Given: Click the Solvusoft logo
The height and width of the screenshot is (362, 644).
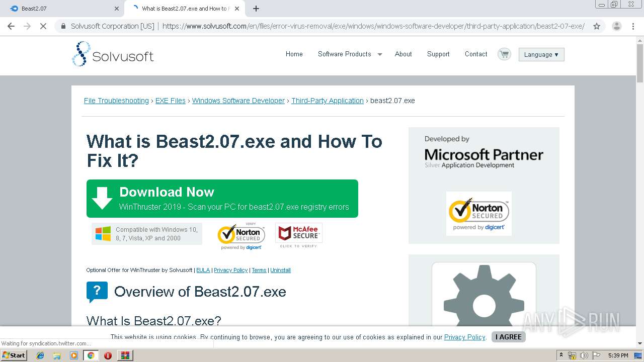Looking at the screenshot, I should coord(113,54).
